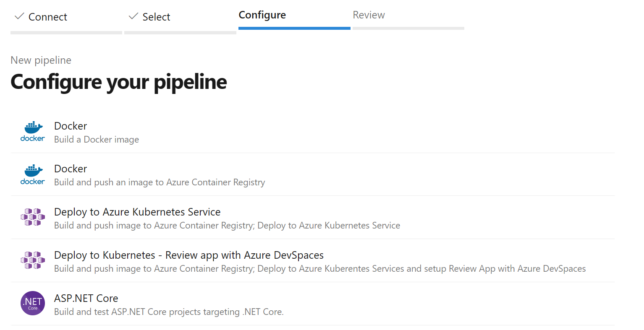Select the Docker template title for building an image
This screenshot has width=644, height=330.
tap(71, 126)
